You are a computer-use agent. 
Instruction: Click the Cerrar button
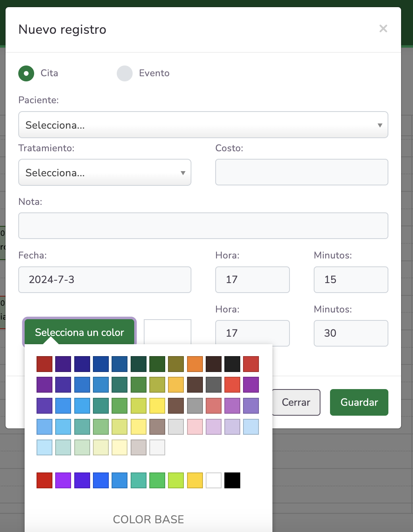tap(296, 402)
